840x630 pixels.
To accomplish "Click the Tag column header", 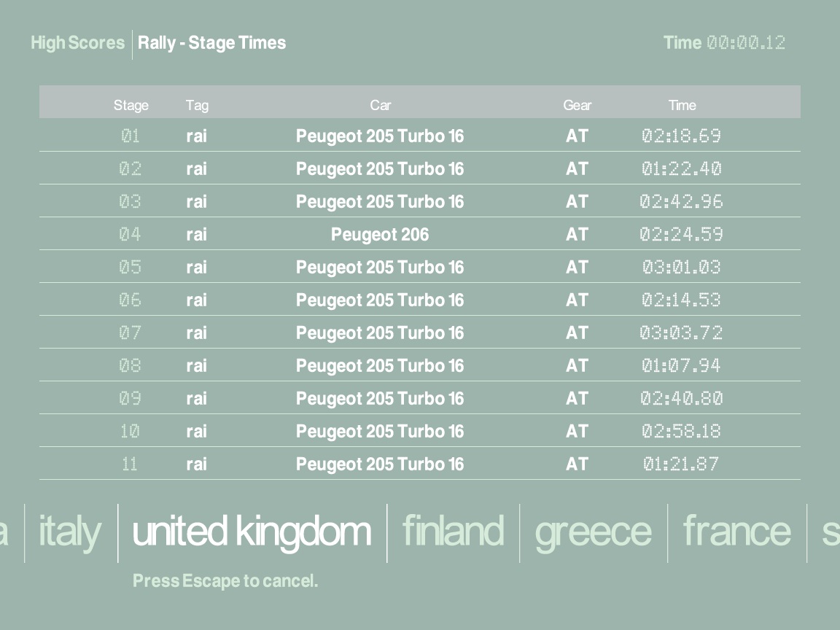I will tap(197, 105).
